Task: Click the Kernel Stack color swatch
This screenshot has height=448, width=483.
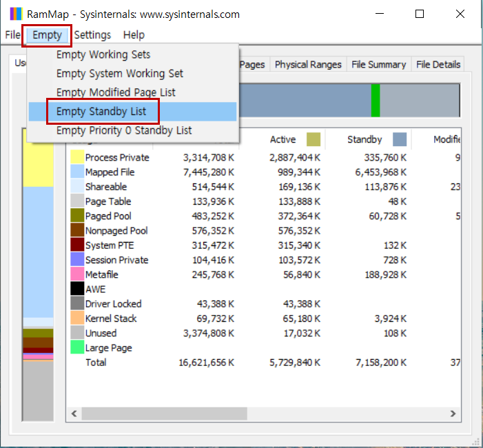Action: tap(77, 318)
